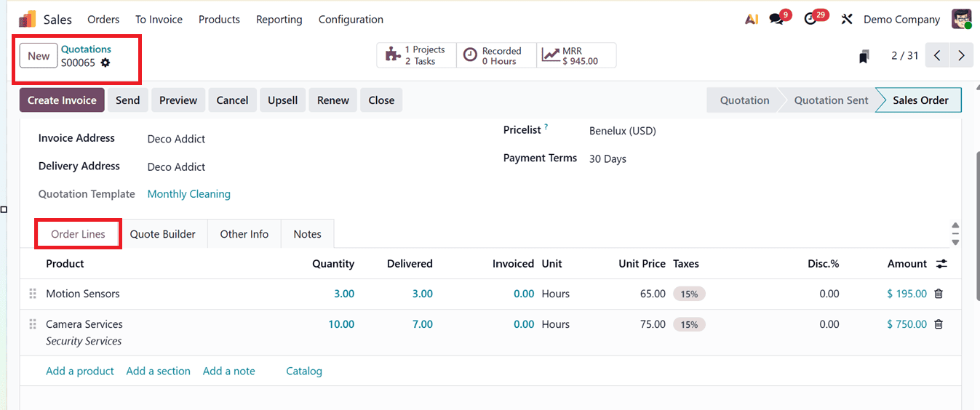This screenshot has height=410, width=980.
Task: Grab the Camera Services row drag handle
Action: (x=33, y=324)
